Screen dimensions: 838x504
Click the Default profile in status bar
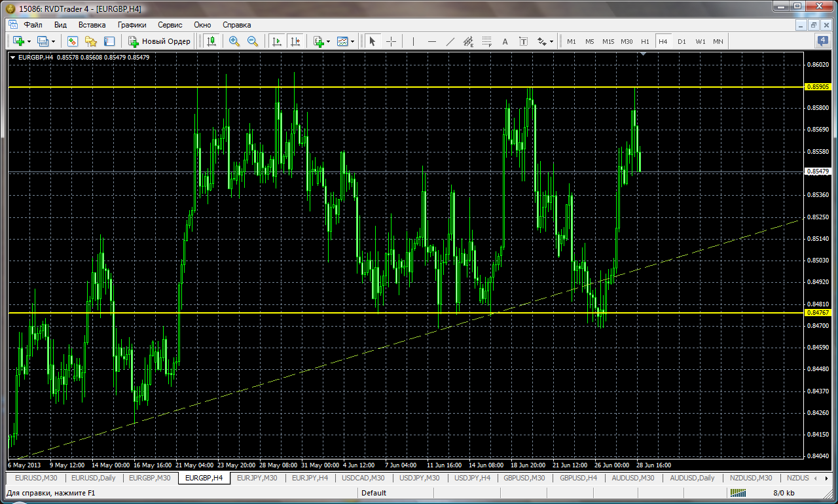click(374, 493)
